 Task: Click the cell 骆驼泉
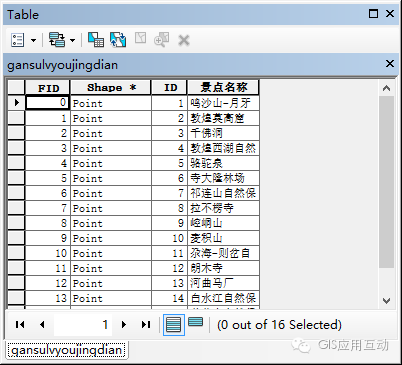tap(223, 163)
